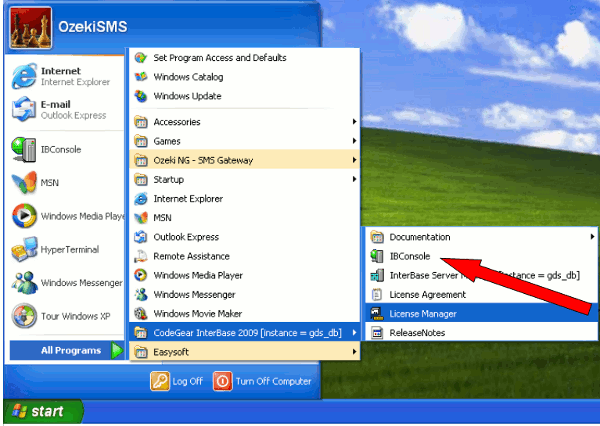The image size is (600, 426).
Task: Choose IBConsole text in InterBase submenu
Action: coord(410,256)
